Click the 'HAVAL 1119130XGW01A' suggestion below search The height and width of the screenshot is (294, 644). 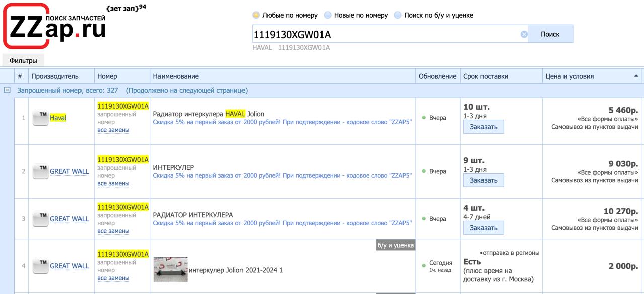(291, 48)
